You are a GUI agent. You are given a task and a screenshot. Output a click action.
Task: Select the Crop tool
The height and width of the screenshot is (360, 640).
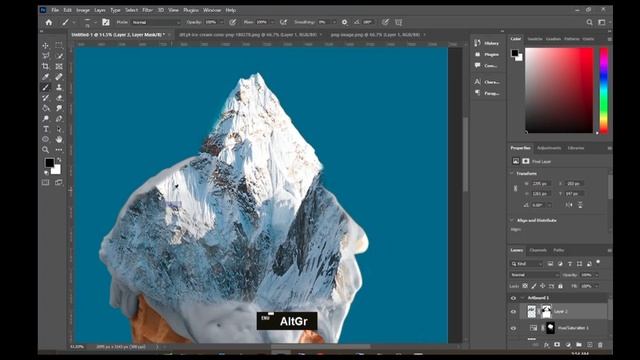[45, 66]
